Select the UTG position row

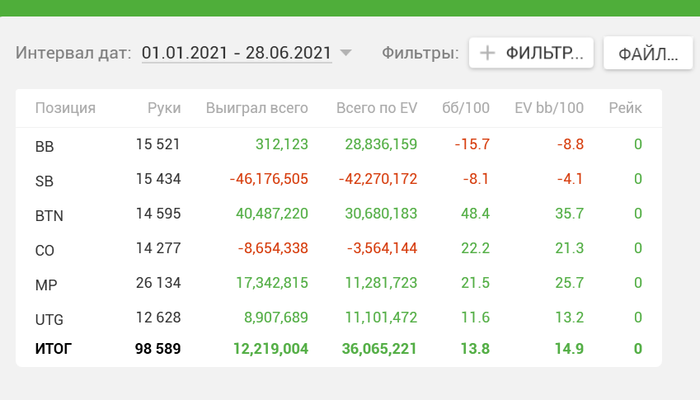[339, 318]
